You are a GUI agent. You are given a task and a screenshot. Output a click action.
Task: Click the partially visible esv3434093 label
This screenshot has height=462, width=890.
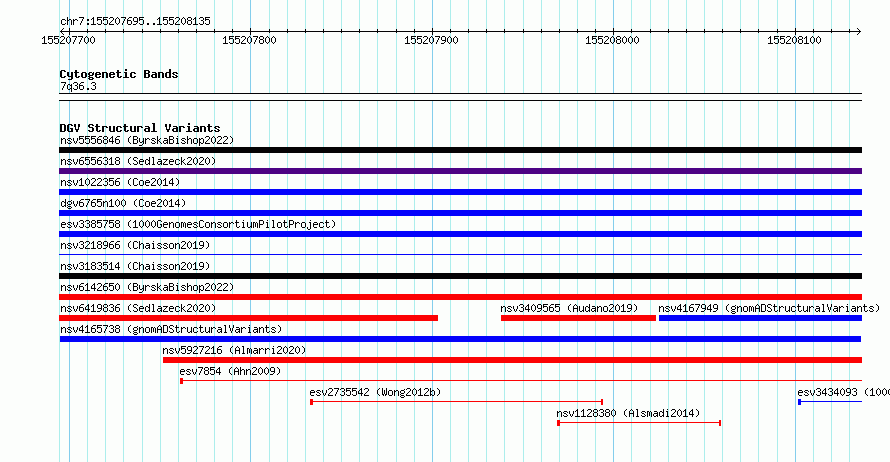(x=843, y=392)
